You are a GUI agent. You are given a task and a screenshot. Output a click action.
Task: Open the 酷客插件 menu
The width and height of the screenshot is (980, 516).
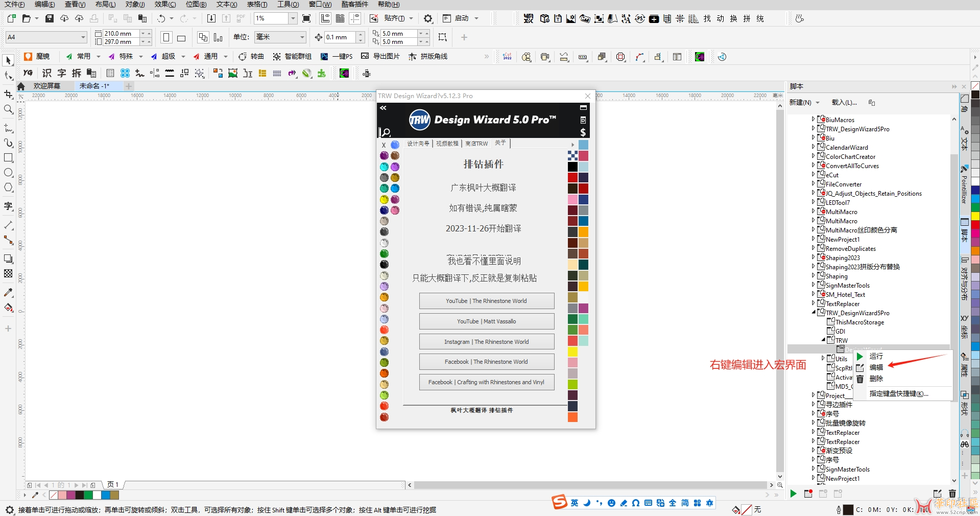354,4
